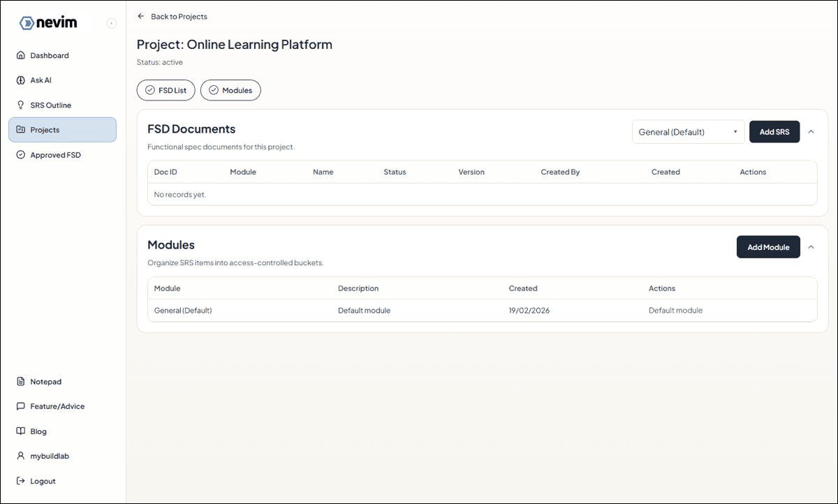This screenshot has width=838, height=504.
Task: Click the back arrow beside Back to Projects
Action: (140, 15)
